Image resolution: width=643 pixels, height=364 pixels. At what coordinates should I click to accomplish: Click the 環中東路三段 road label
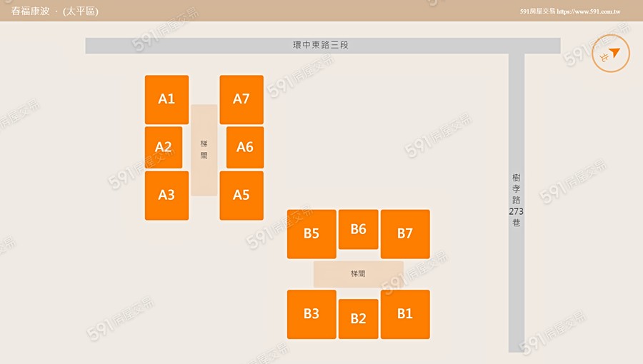tap(321, 45)
